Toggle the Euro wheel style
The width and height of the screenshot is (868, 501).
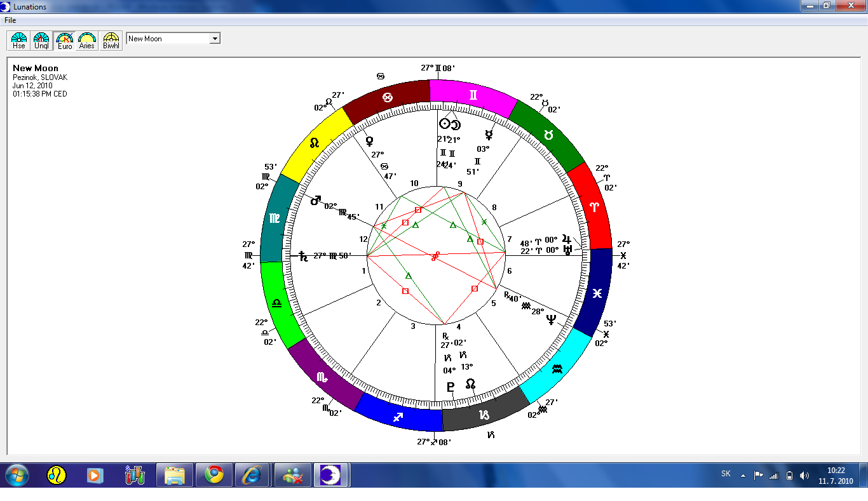pyautogui.click(x=64, y=41)
